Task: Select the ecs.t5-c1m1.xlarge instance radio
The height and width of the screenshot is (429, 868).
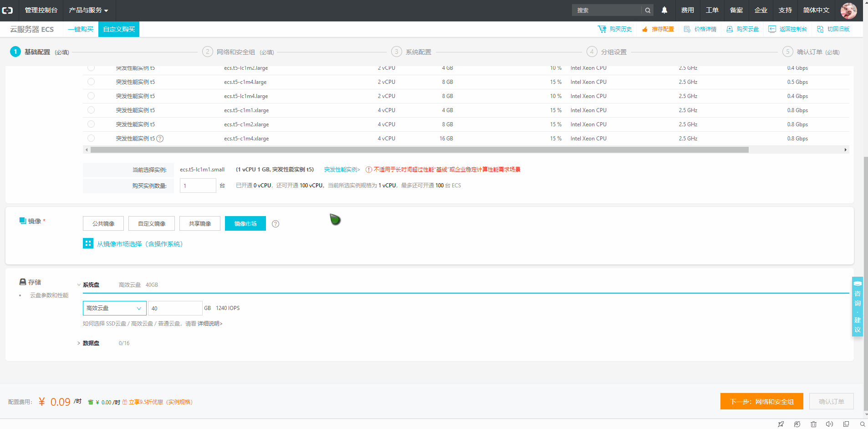Action: [x=91, y=110]
